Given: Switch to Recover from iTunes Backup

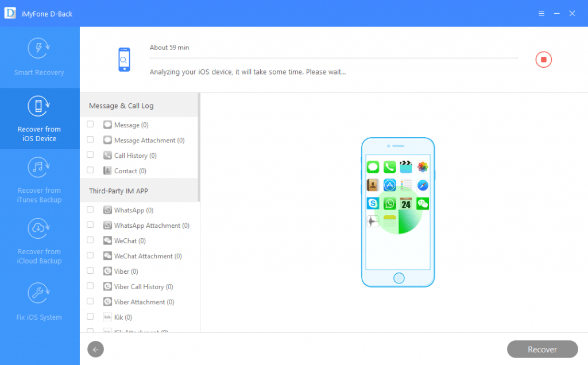Looking at the screenshot, I should click(x=40, y=180).
